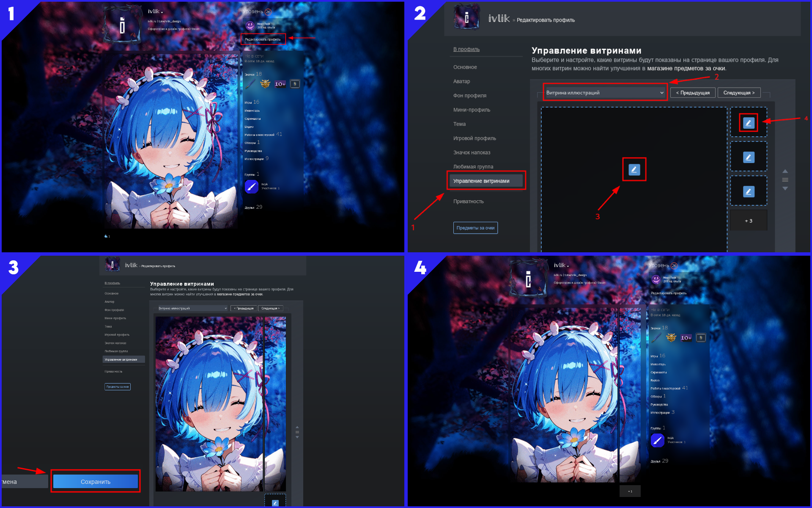In panel 1, click the Neon Face badge icon
The width and height of the screenshot is (812, 508).
click(x=250, y=26)
